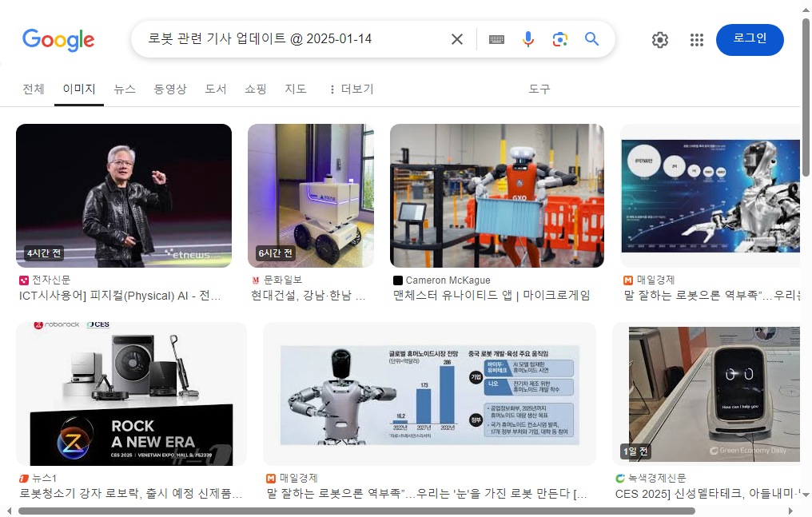The width and height of the screenshot is (812, 517).
Task: Click the 뉴스1 favicon
Action: pos(24,479)
